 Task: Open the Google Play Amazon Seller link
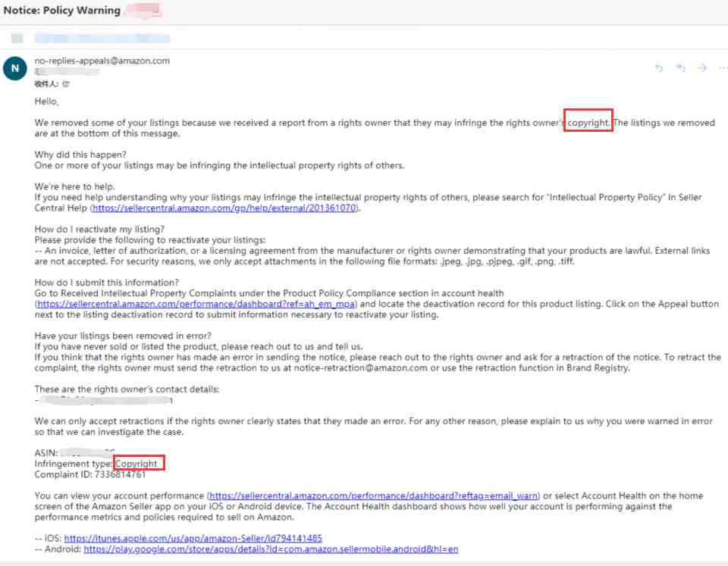click(271, 549)
